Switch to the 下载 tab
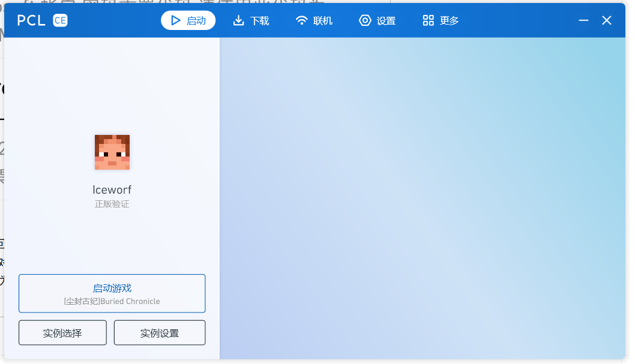This screenshot has height=364, width=635. [x=250, y=20]
